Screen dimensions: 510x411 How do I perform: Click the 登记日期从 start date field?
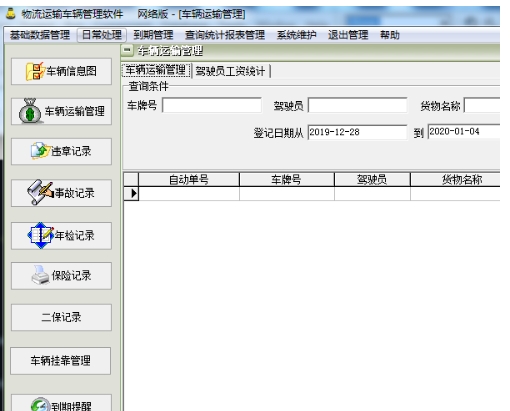(357, 132)
